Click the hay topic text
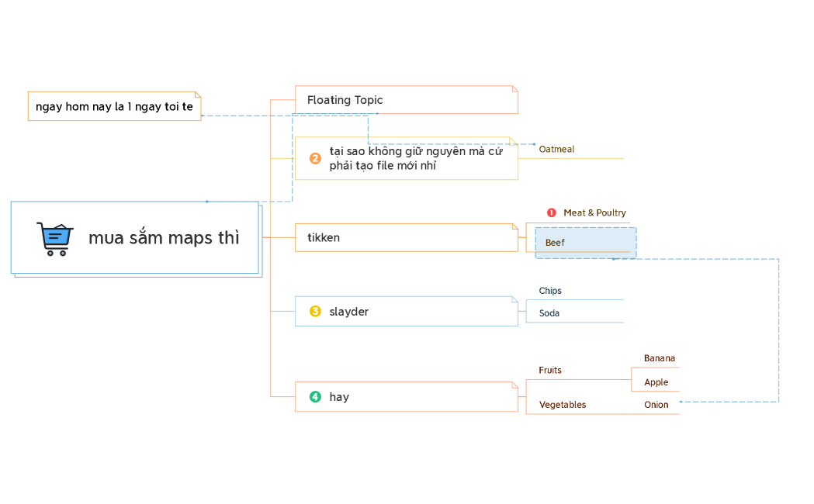This screenshot has height=504, width=814. point(339,397)
